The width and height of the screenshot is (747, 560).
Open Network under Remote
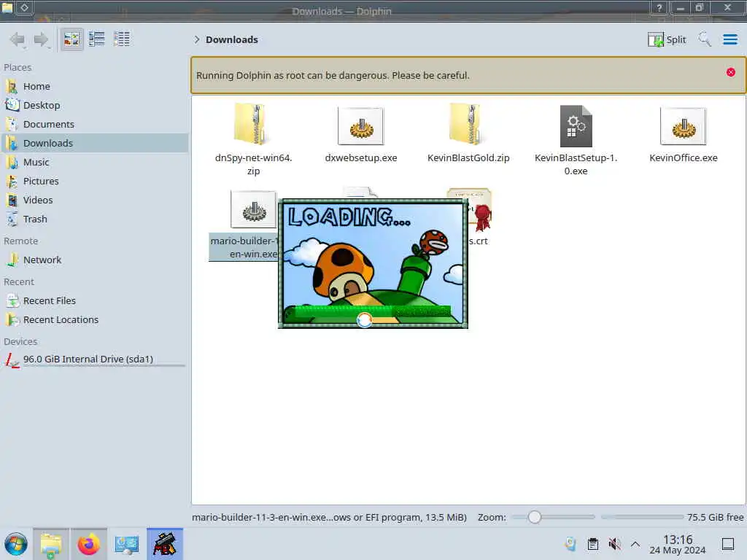(94, 260)
